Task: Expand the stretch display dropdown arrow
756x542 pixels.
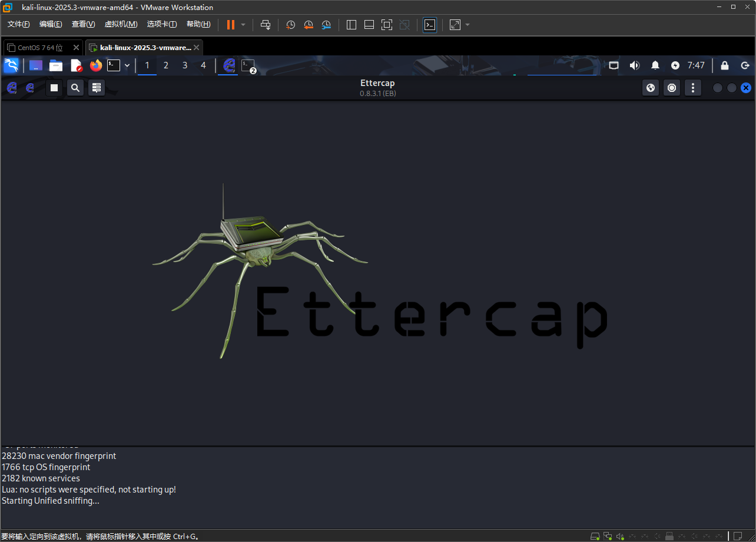Action: 467,25
